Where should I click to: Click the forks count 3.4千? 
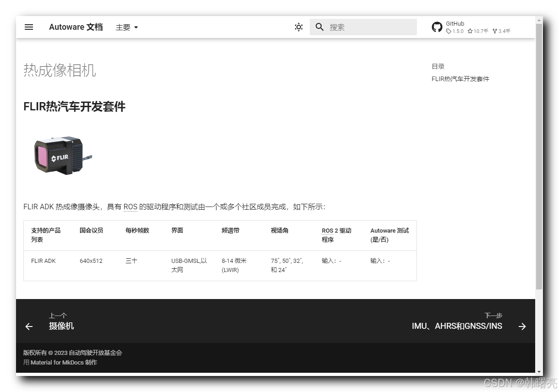tap(501, 31)
